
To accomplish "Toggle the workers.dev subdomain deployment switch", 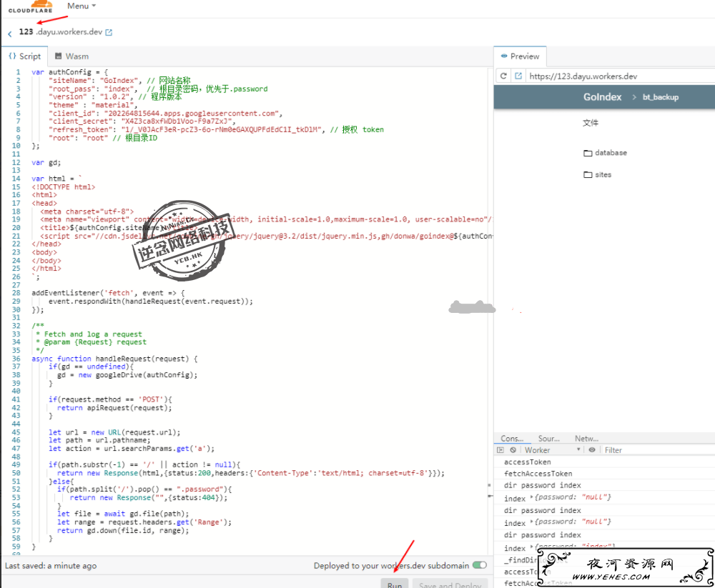I will click(480, 565).
